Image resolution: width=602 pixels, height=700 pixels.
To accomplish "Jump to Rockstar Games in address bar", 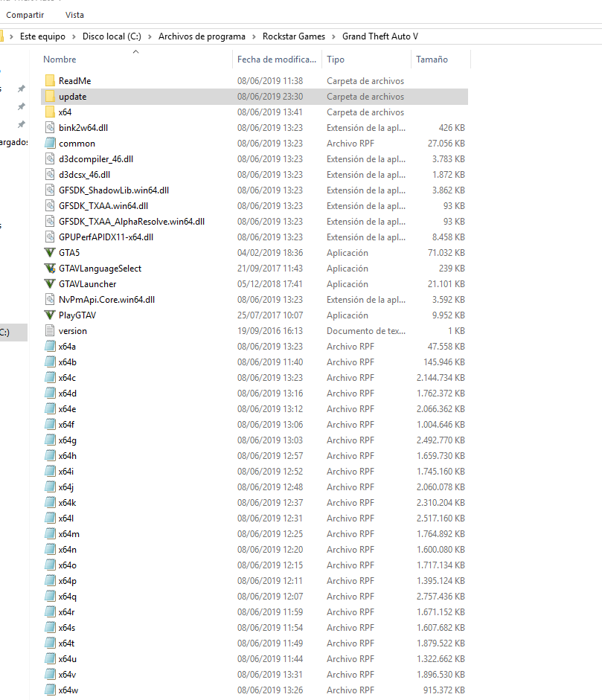I will 294,36.
